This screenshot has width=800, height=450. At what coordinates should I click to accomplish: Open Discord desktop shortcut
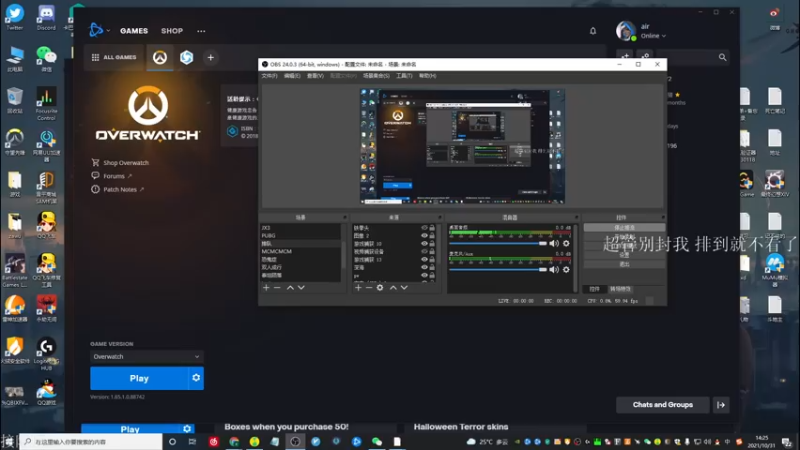pos(46,17)
